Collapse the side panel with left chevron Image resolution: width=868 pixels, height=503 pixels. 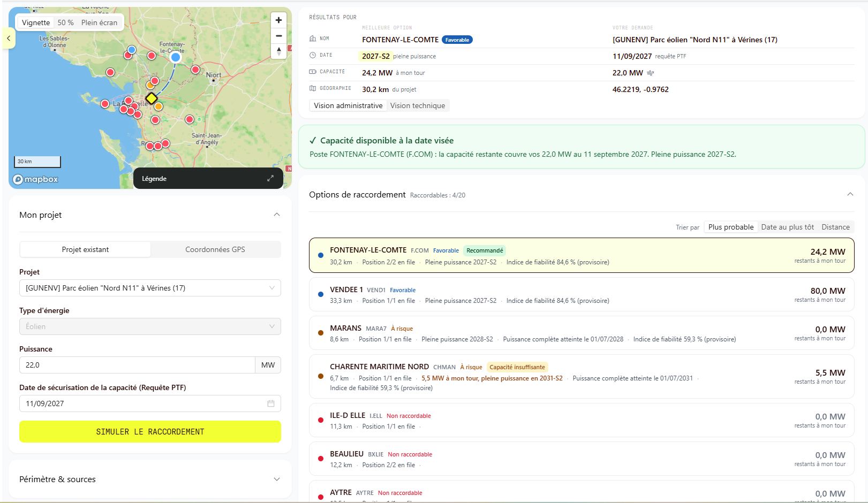tap(9, 38)
